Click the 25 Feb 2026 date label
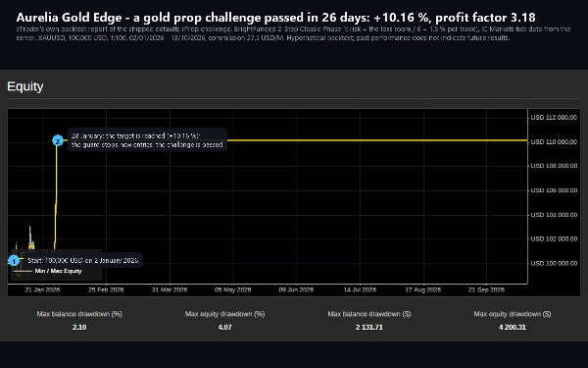Screen dimensions: 588x368 tap(106, 289)
